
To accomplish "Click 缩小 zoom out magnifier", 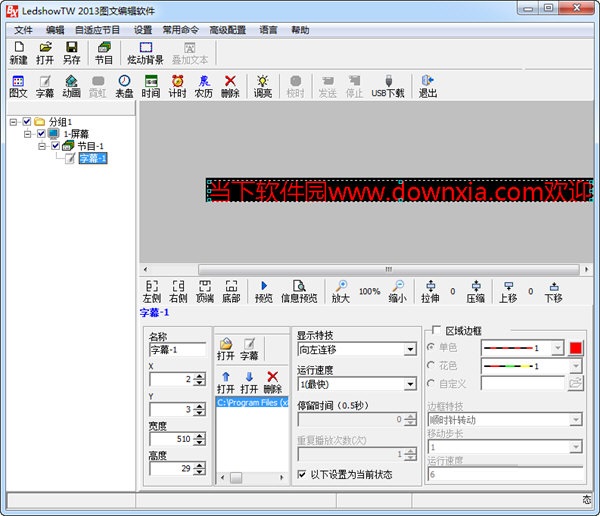I will [x=398, y=292].
